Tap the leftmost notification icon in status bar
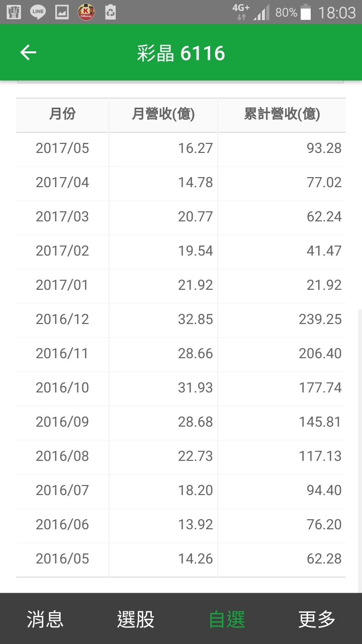This screenshot has width=362, height=644. 14,12
